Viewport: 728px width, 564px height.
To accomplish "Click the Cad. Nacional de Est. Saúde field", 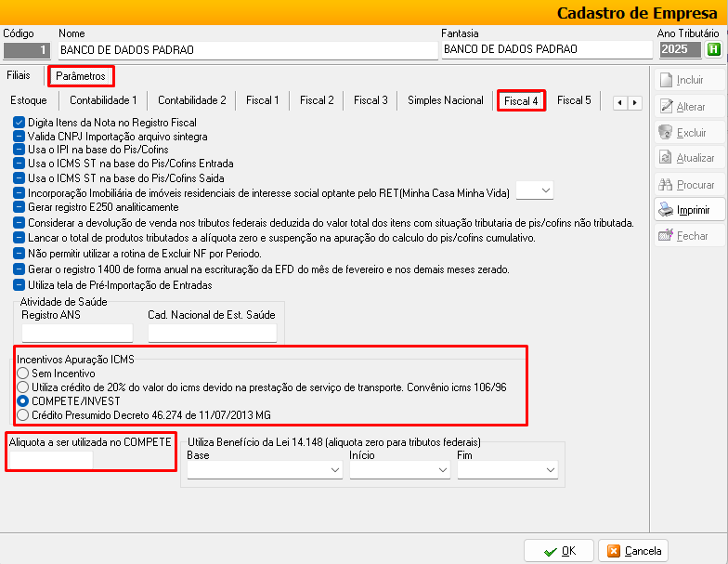I will [x=213, y=333].
